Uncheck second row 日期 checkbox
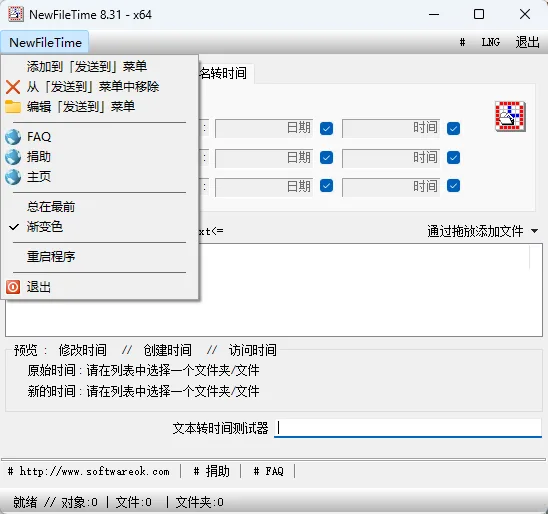Viewport: 548px width, 514px height. 326,158
